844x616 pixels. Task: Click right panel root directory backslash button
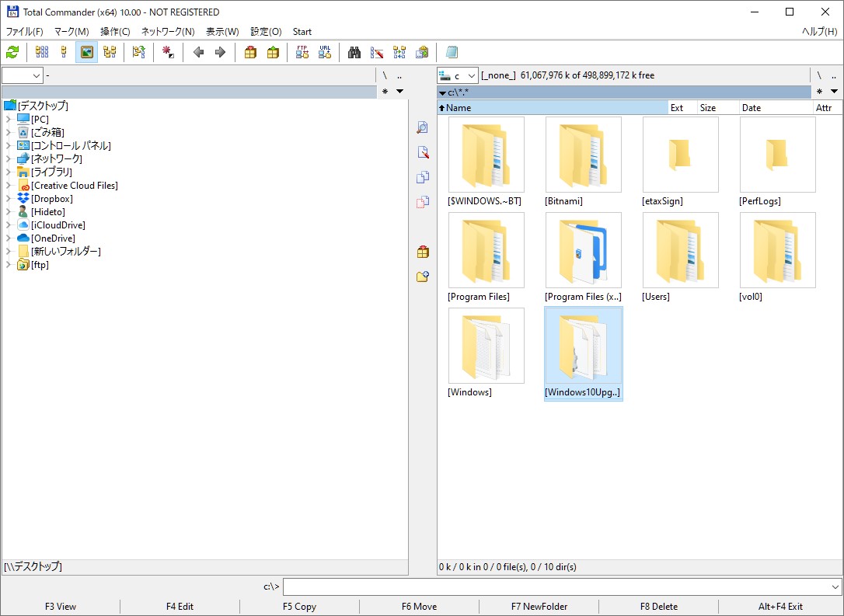[x=819, y=75]
